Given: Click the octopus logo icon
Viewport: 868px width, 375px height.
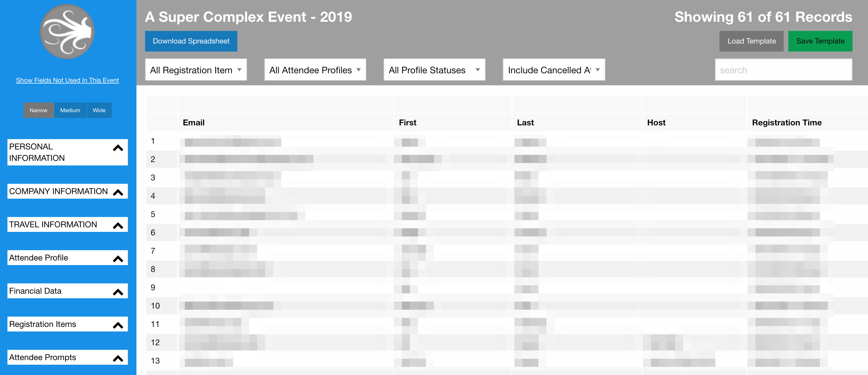Looking at the screenshot, I should point(67,32).
